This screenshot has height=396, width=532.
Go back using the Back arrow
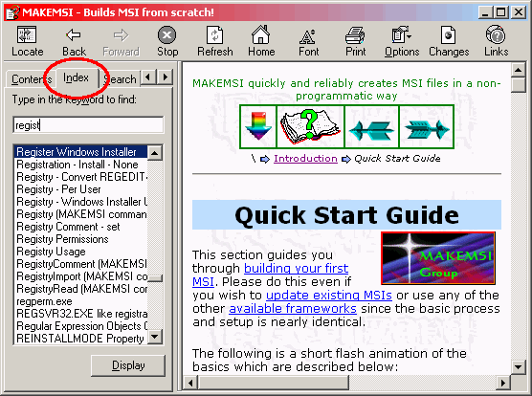pos(74,41)
